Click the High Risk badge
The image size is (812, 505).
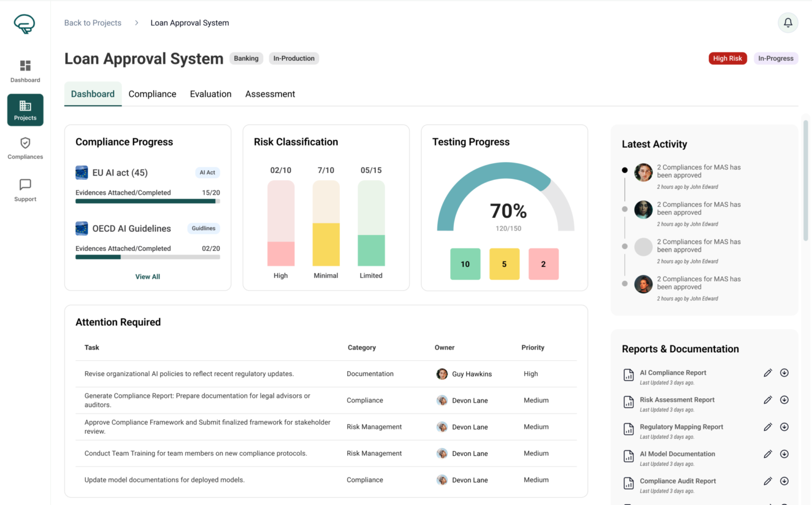(728, 58)
